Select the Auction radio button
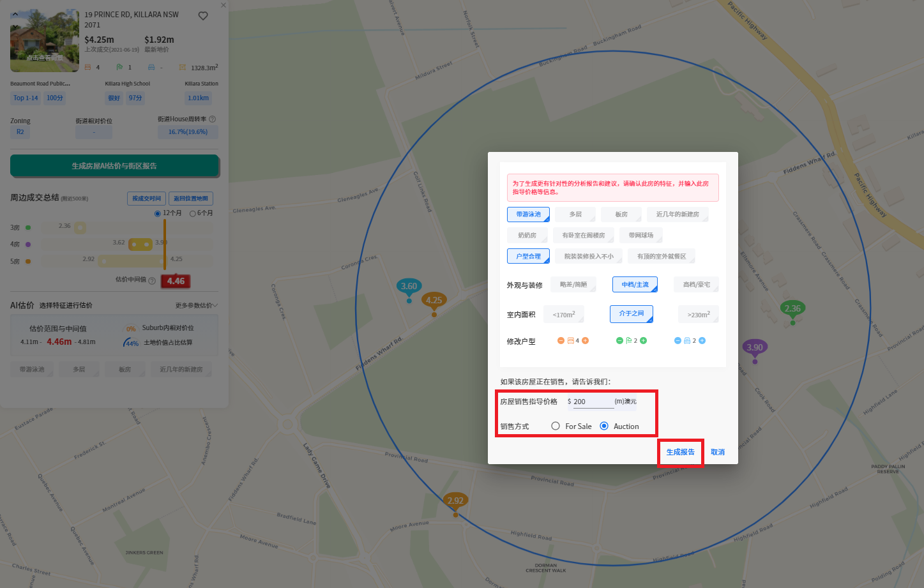 (604, 426)
